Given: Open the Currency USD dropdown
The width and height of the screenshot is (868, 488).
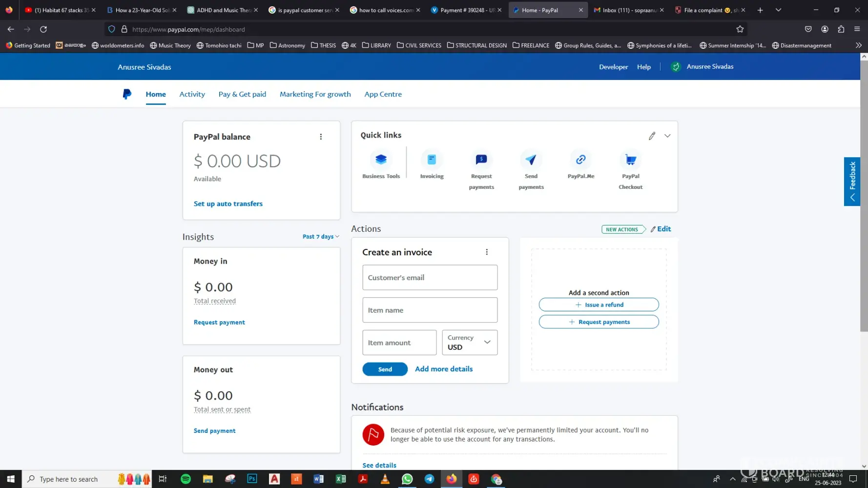Looking at the screenshot, I should point(469,343).
